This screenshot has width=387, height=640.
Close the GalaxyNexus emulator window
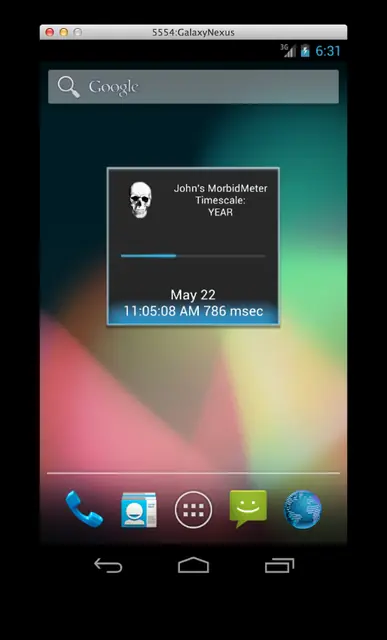pyautogui.click(x=50, y=32)
